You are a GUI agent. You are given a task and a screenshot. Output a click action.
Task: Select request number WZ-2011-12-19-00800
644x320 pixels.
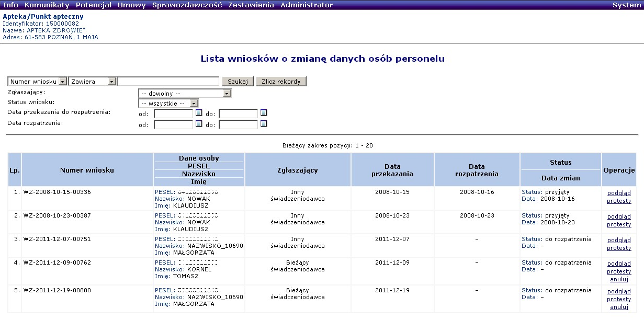click(57, 290)
